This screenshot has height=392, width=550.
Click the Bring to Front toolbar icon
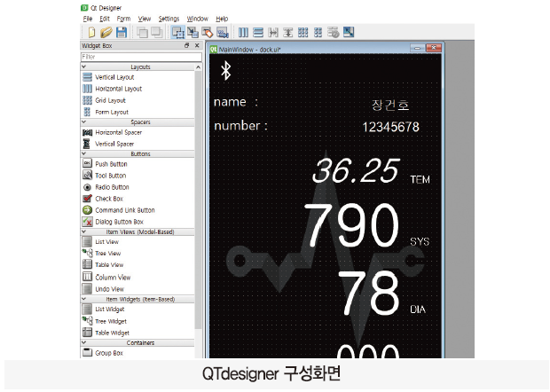pos(157,32)
